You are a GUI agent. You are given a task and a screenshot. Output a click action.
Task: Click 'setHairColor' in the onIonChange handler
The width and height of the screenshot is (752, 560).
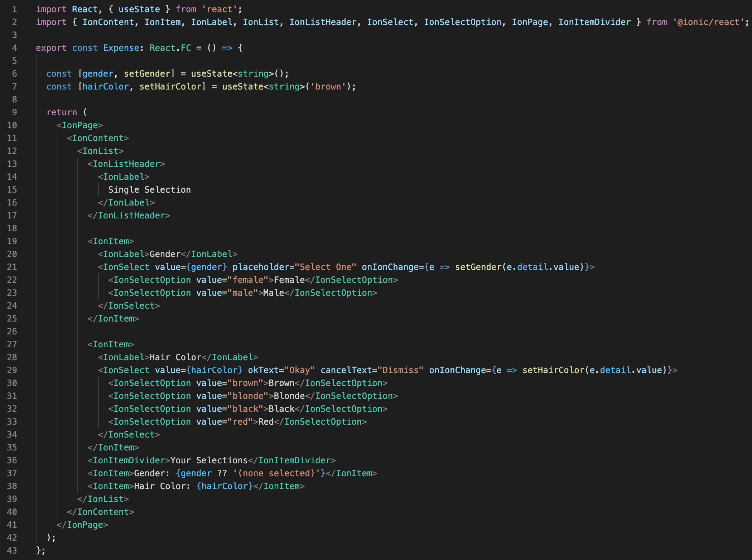[x=554, y=370]
